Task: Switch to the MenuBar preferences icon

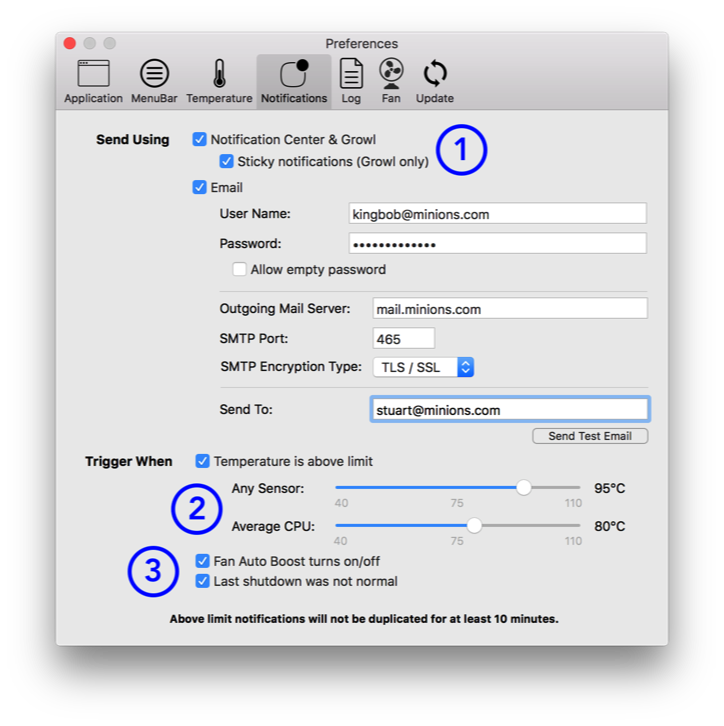Action: point(154,81)
